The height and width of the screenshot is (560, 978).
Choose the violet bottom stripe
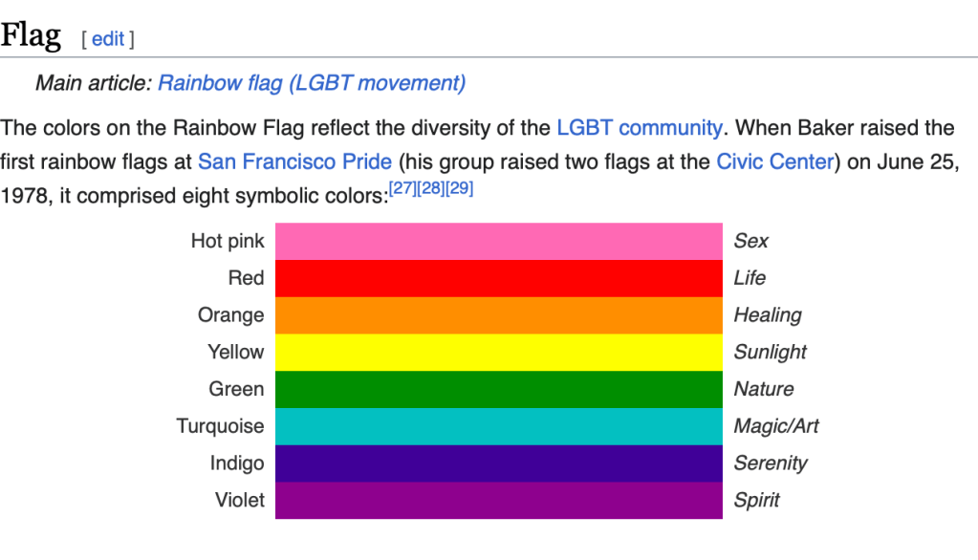coord(498,500)
